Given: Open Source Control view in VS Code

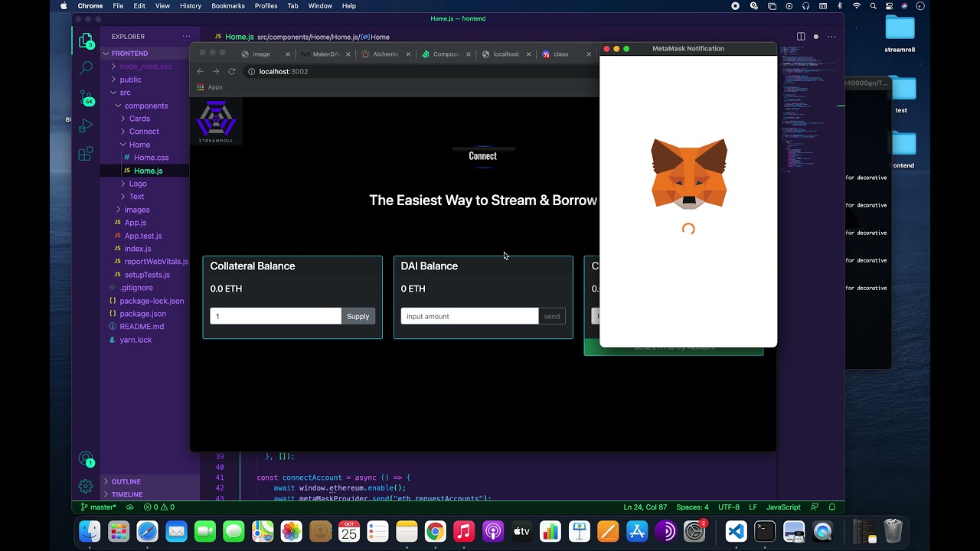Looking at the screenshot, I should 86,97.
